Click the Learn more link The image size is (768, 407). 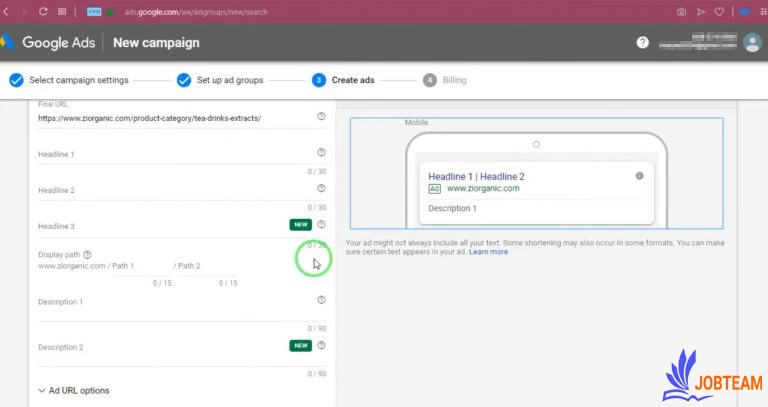(488, 252)
